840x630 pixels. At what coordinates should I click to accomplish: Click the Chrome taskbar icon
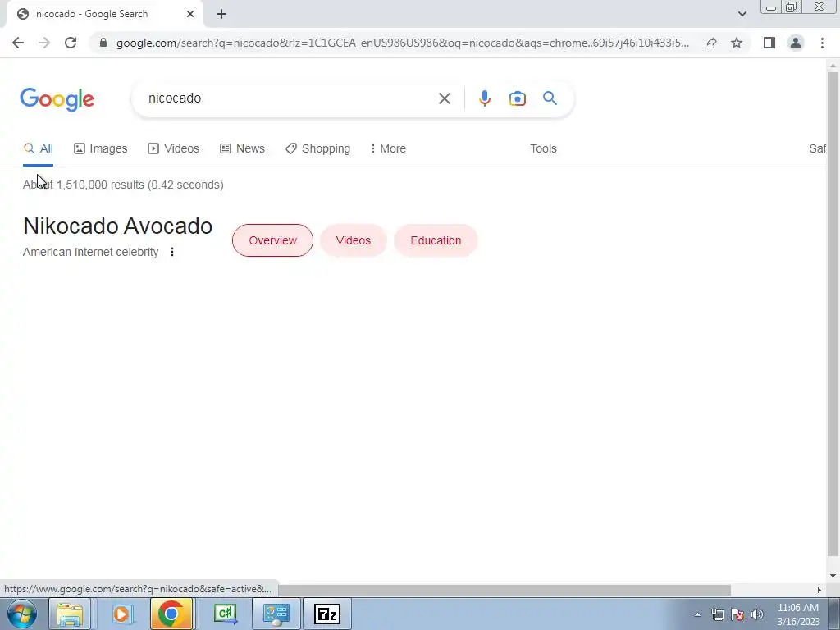coord(171,614)
